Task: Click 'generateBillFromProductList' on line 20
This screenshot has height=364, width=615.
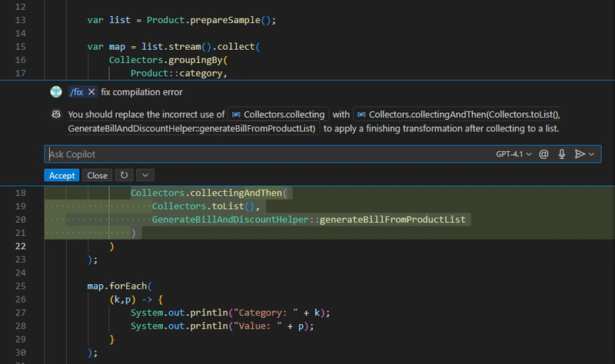Action: [393, 220]
